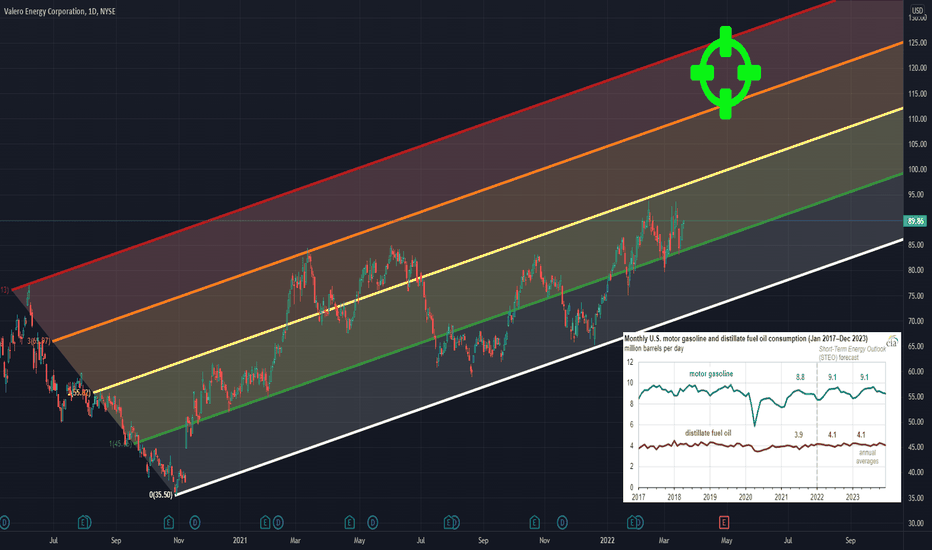Click the 80.00 price axis label
The width and height of the screenshot is (932, 550).
(918, 270)
